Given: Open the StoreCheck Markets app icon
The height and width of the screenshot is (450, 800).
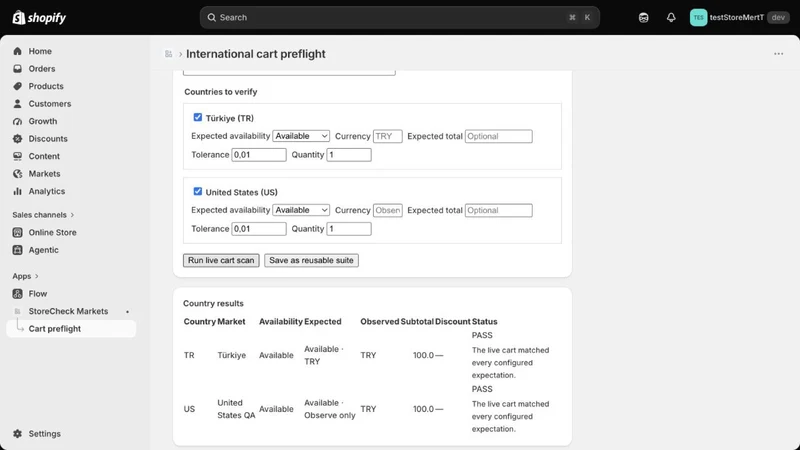Looking at the screenshot, I should coord(17,311).
